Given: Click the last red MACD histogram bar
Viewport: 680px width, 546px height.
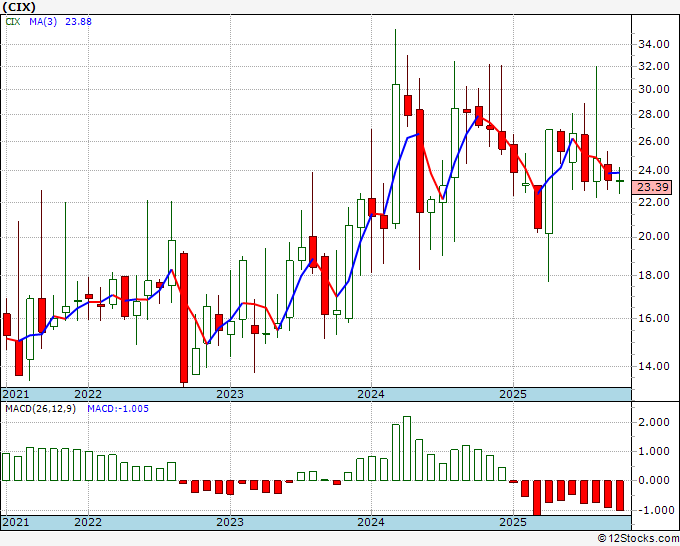Looking at the screenshot, I should (x=620, y=495).
